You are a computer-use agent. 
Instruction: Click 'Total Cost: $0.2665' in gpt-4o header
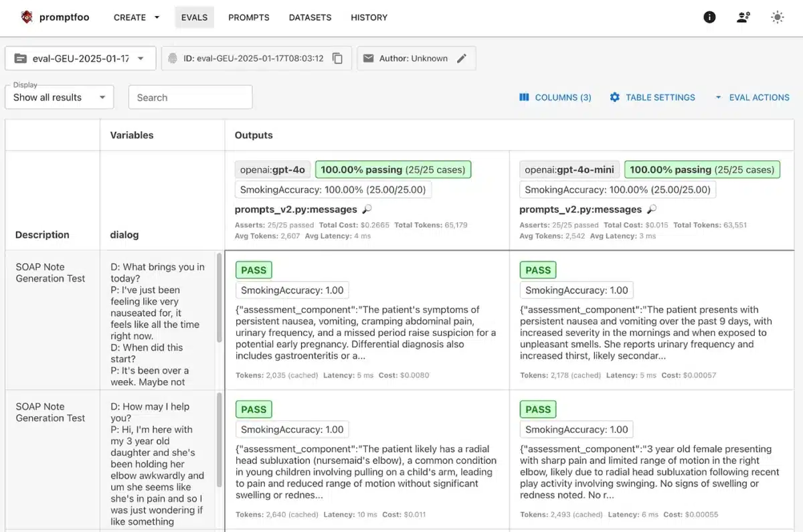[354, 225]
